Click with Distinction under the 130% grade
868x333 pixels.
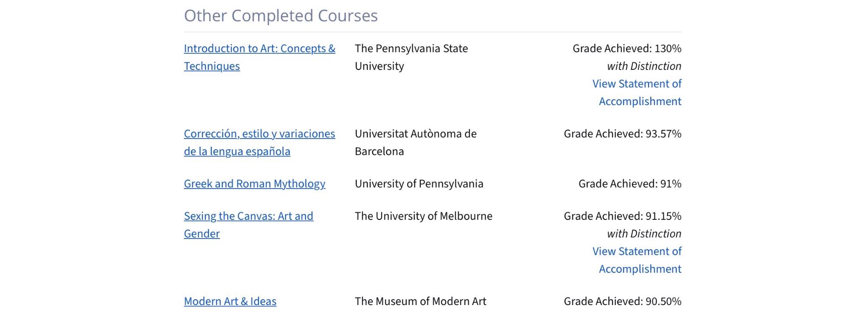[644, 67]
